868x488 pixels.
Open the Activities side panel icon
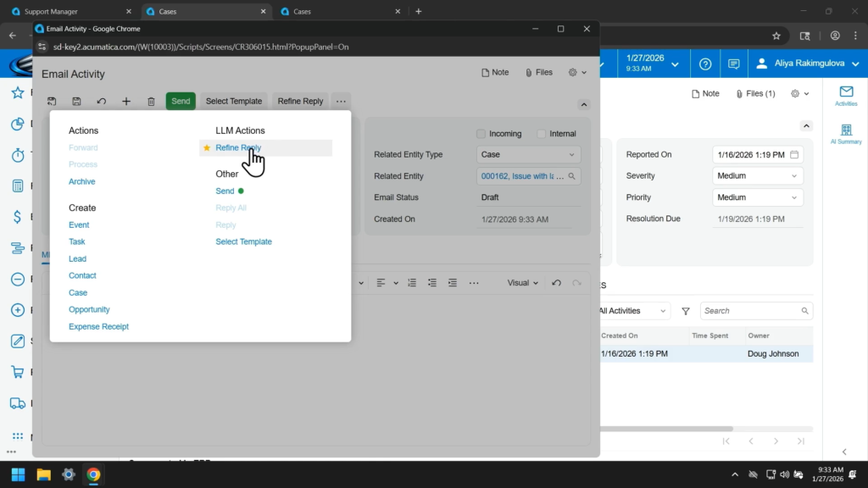(x=845, y=95)
